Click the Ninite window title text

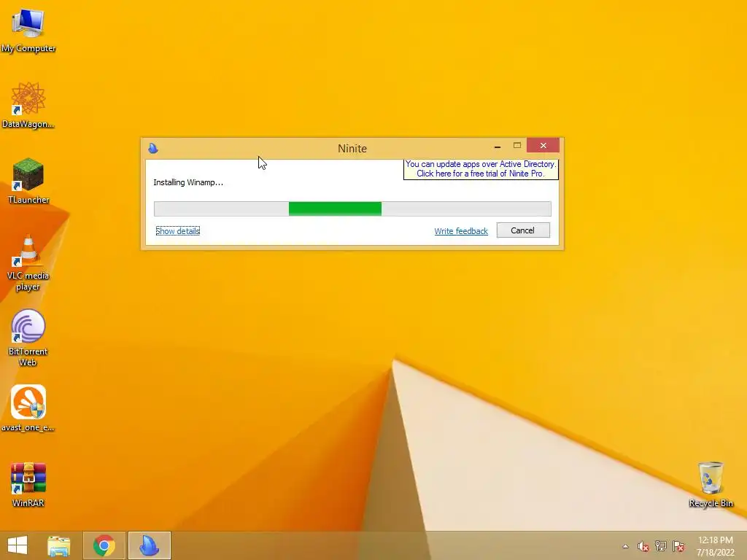pos(352,149)
